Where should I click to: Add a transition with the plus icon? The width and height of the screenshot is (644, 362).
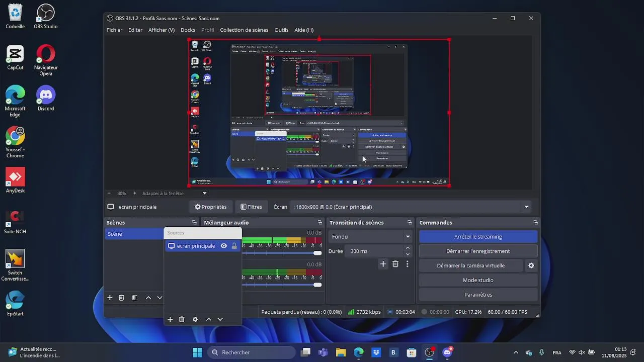(383, 264)
